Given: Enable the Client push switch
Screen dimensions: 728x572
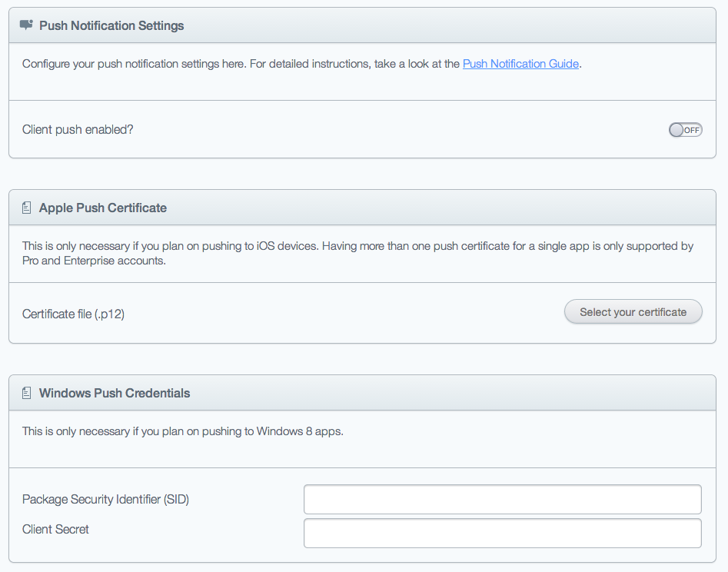Looking at the screenshot, I should (x=685, y=130).
